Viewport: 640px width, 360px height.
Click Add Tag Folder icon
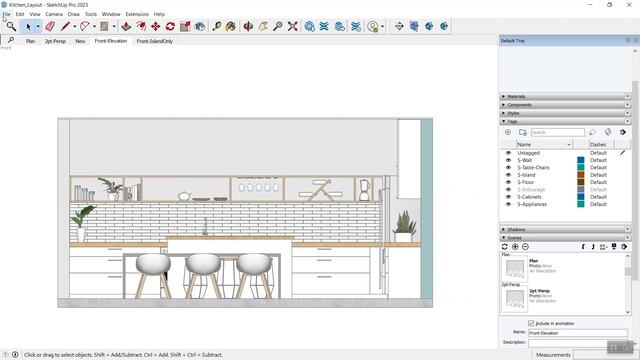tap(522, 132)
